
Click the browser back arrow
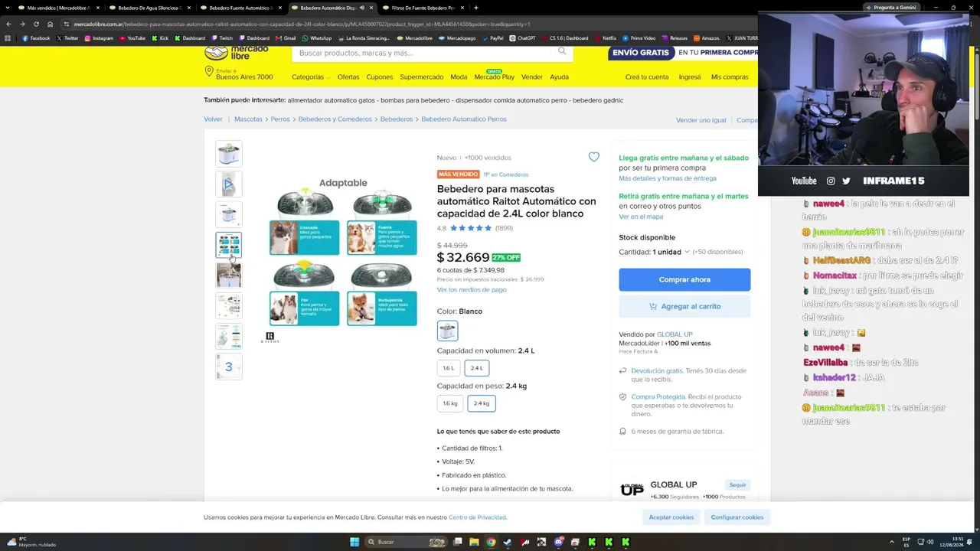8,24
